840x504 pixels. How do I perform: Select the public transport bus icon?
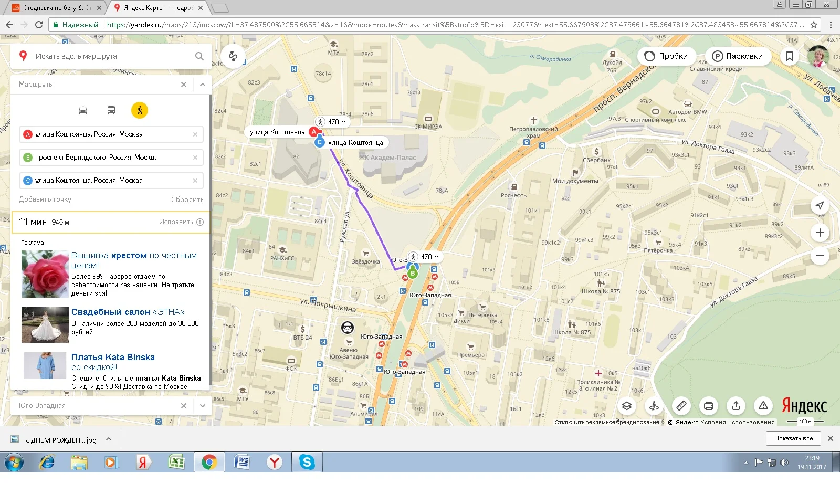click(x=111, y=110)
